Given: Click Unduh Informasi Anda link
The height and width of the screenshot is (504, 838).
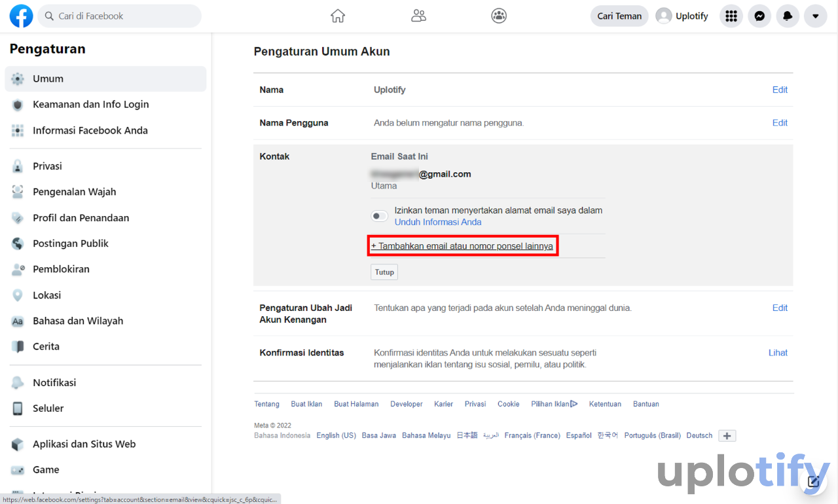Looking at the screenshot, I should coord(438,222).
